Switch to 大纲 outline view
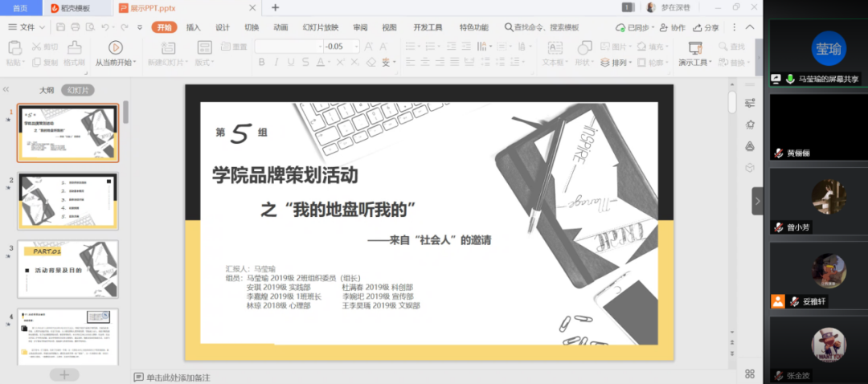Viewport: 868px width, 384px height. pyautogui.click(x=47, y=90)
